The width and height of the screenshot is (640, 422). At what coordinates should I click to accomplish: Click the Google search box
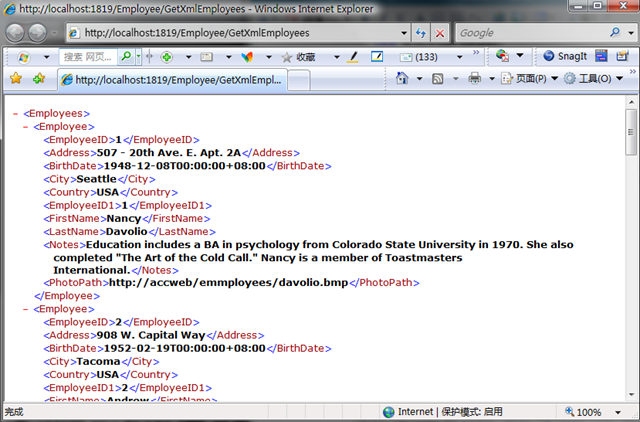pos(531,33)
